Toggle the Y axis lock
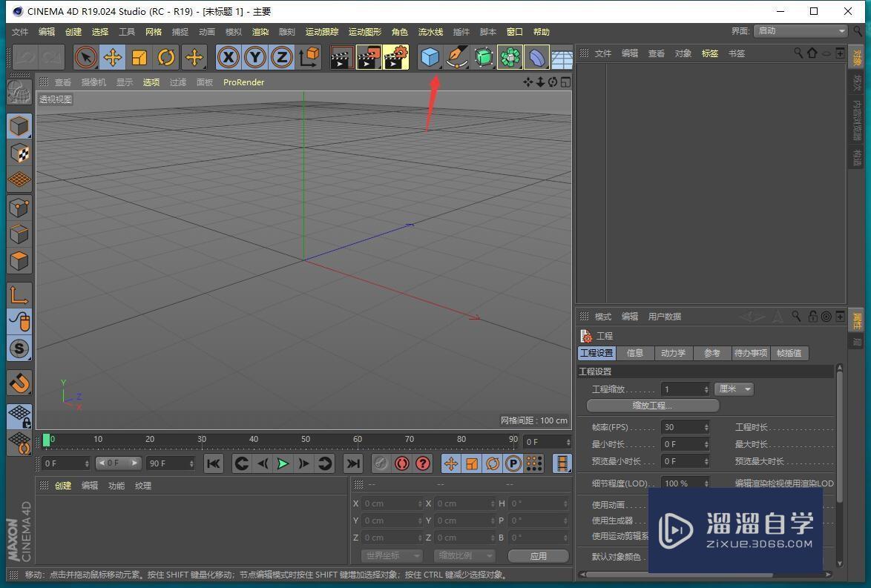This screenshot has height=588, width=871. pyautogui.click(x=254, y=57)
